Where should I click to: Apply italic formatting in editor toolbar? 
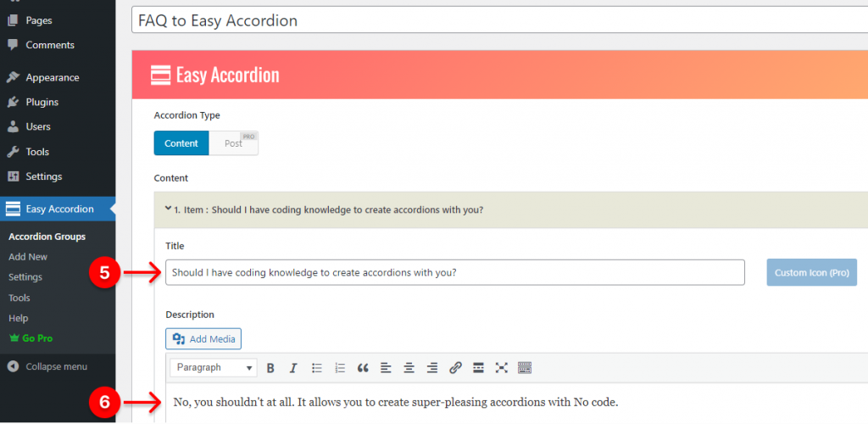coord(293,368)
